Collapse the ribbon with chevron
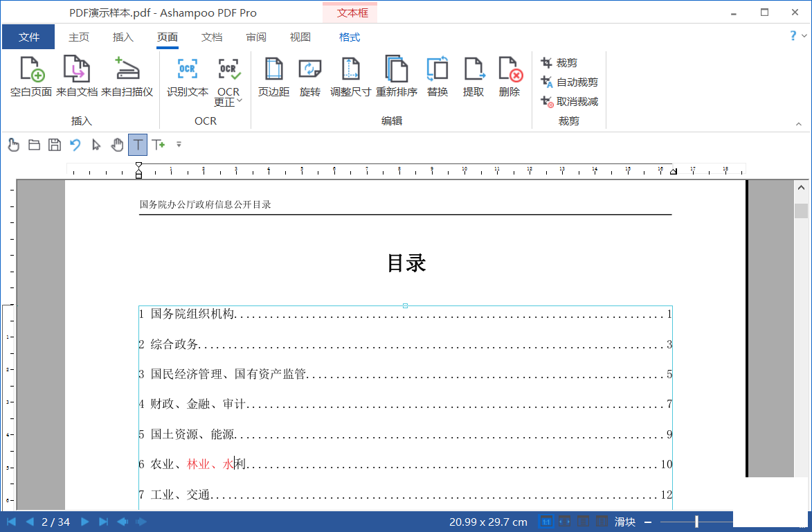 click(799, 124)
